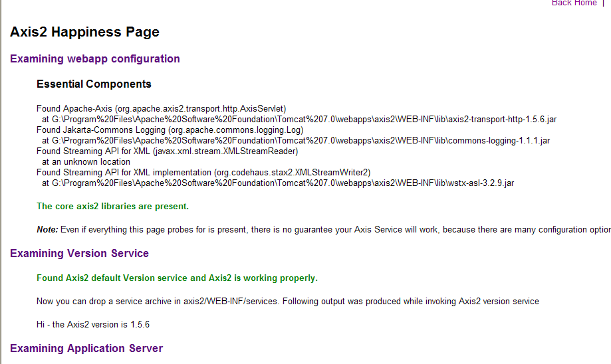
Task: Click the Note paragraph about Axis Service
Action: (x=324, y=230)
